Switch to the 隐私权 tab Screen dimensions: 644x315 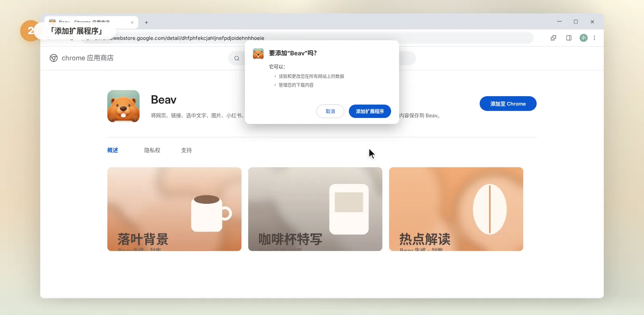click(152, 150)
